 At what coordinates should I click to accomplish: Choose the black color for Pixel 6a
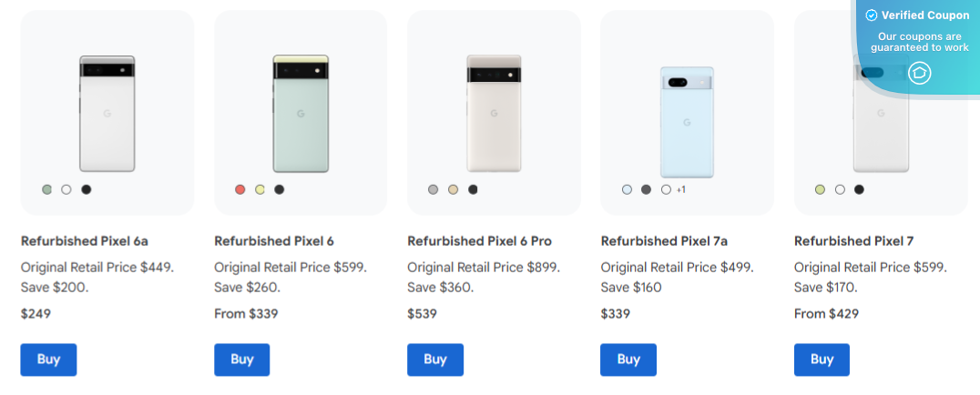(86, 189)
